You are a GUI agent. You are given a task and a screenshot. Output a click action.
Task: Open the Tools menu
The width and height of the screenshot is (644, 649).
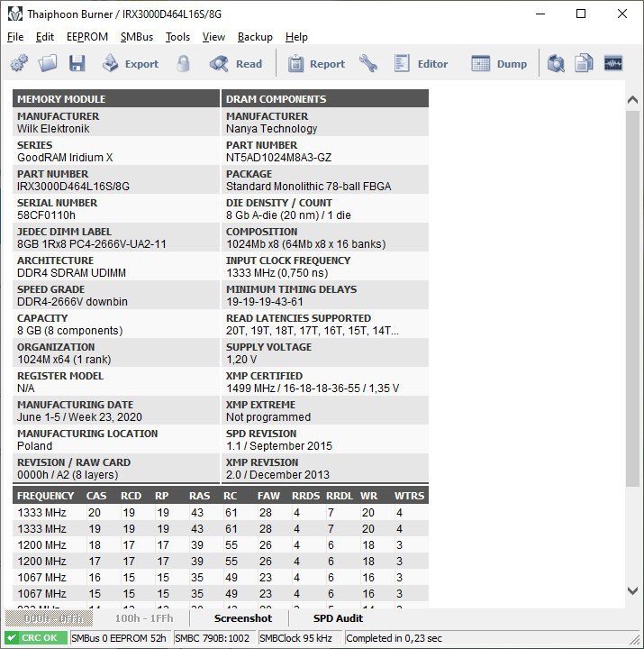click(x=177, y=37)
